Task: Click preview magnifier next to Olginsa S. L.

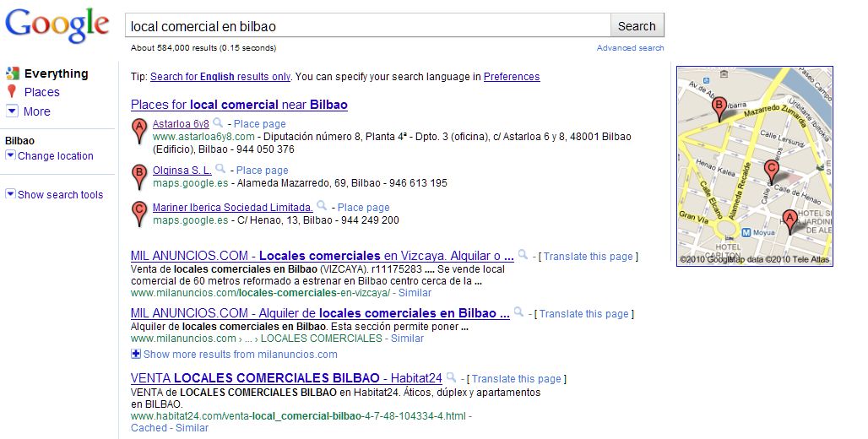Action: [x=220, y=168]
